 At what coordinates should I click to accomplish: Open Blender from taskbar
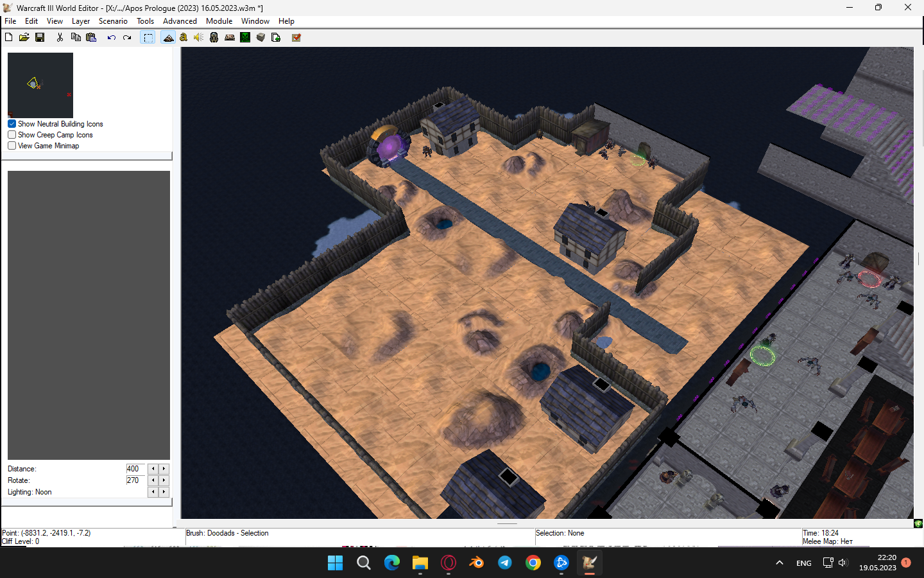(x=477, y=563)
